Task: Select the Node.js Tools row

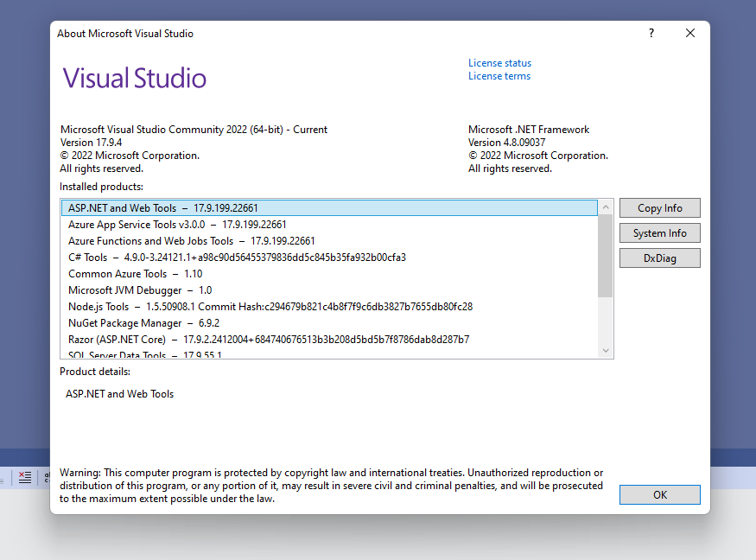Action: click(x=329, y=306)
